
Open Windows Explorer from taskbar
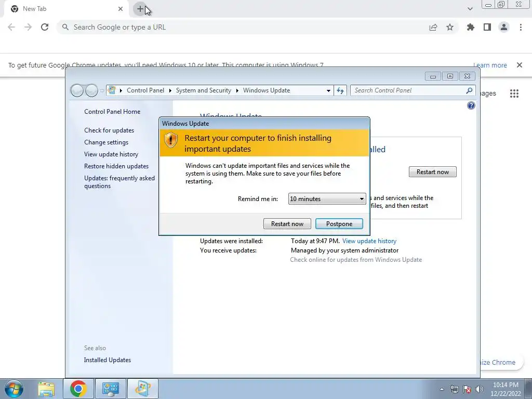[46, 389]
